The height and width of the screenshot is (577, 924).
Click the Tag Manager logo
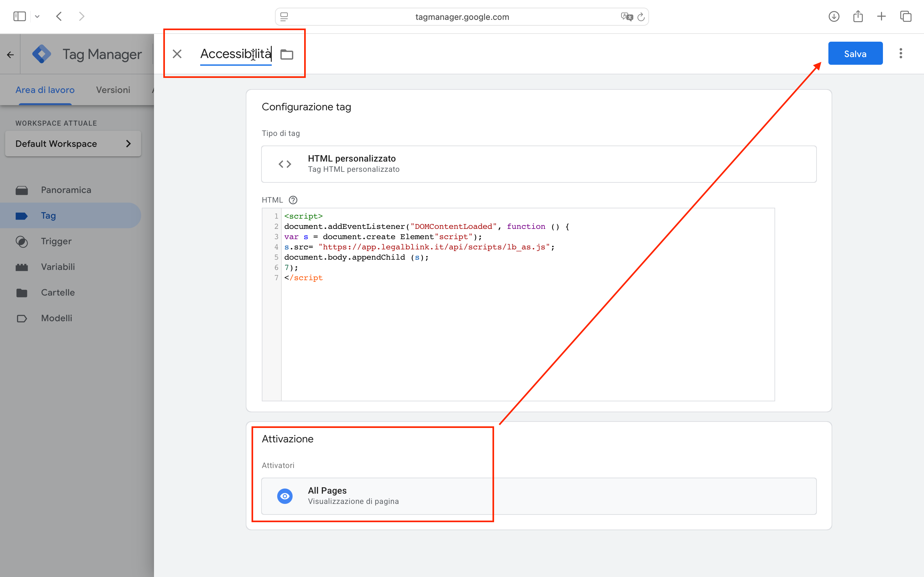click(42, 54)
